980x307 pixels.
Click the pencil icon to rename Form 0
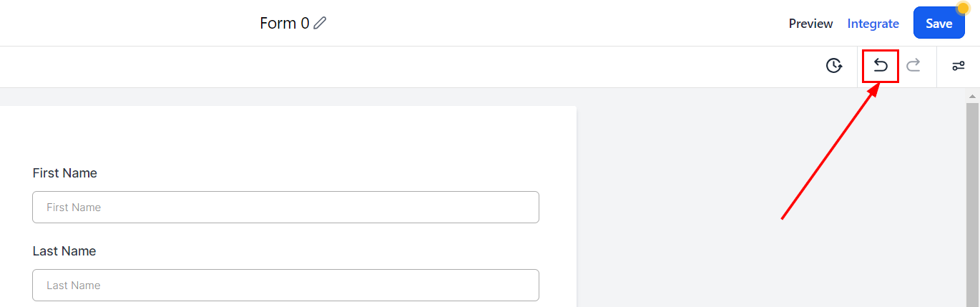tap(320, 23)
